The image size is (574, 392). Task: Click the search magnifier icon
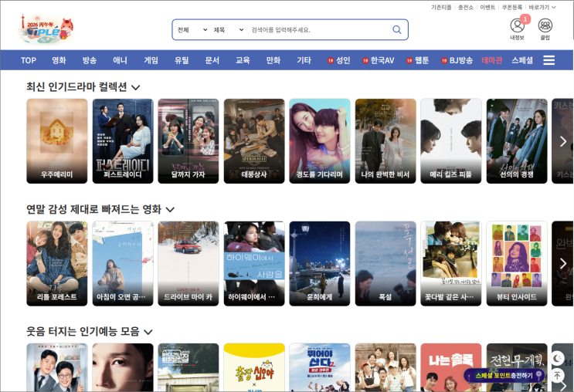397,29
